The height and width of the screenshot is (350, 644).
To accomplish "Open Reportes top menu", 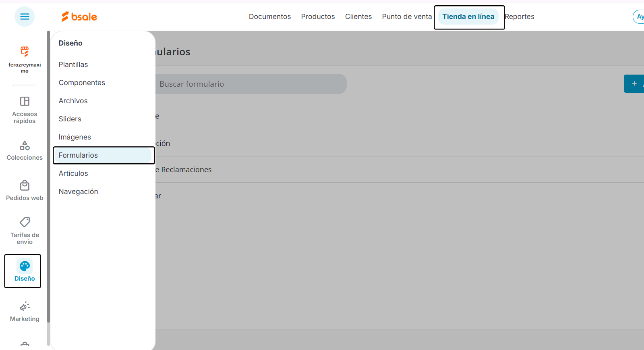I will click(520, 17).
